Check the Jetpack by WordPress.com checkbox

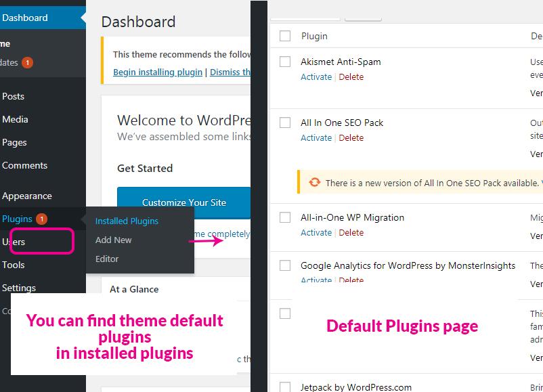pyautogui.click(x=285, y=387)
